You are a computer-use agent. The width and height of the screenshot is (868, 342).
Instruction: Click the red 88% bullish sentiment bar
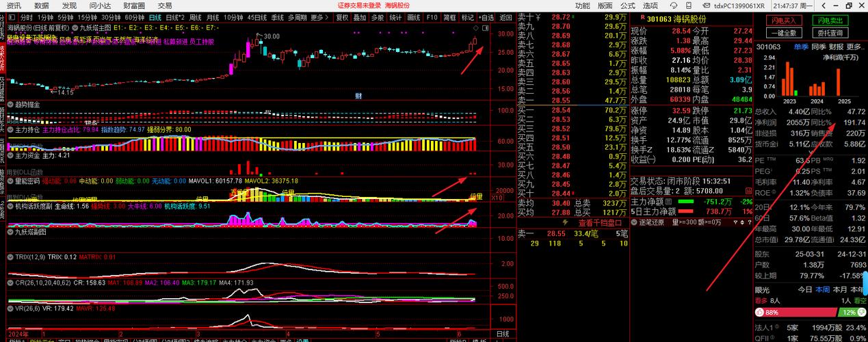795,312
